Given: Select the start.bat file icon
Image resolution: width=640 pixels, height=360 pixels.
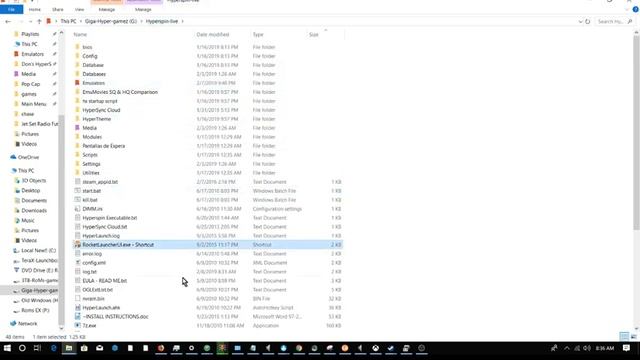Looking at the screenshot, I should pyautogui.click(x=77, y=191).
